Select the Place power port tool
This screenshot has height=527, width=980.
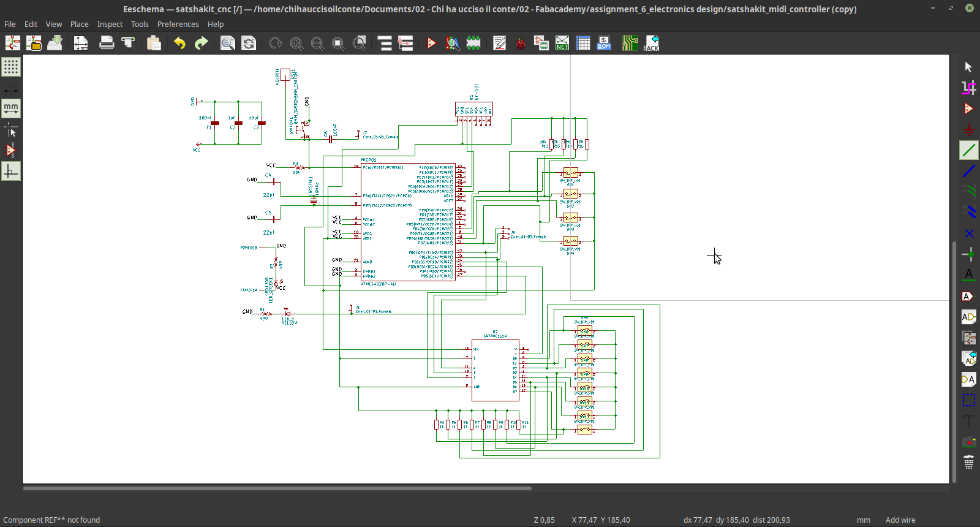click(968, 129)
